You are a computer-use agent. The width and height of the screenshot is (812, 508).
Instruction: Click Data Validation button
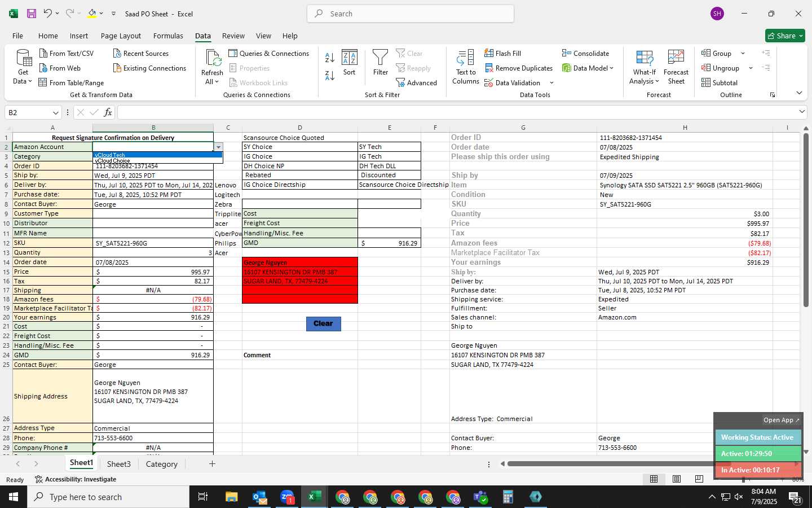(x=513, y=82)
